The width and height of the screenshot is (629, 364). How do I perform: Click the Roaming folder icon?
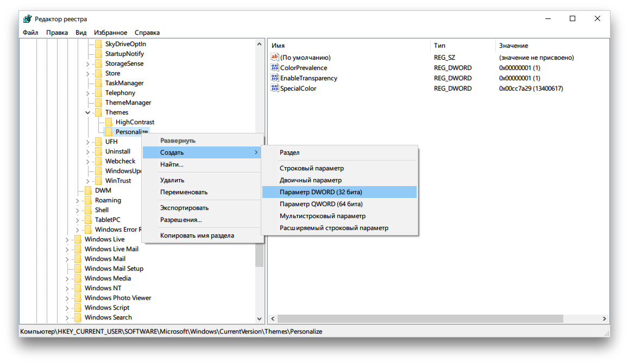[x=88, y=200]
